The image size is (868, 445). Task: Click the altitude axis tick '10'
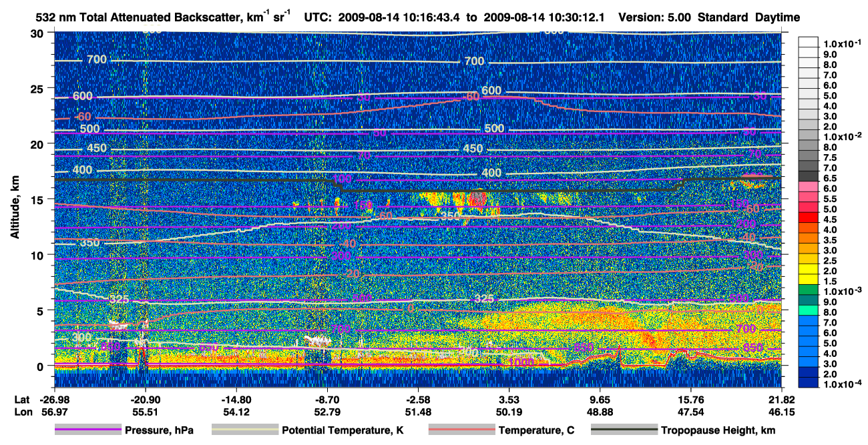[39, 254]
